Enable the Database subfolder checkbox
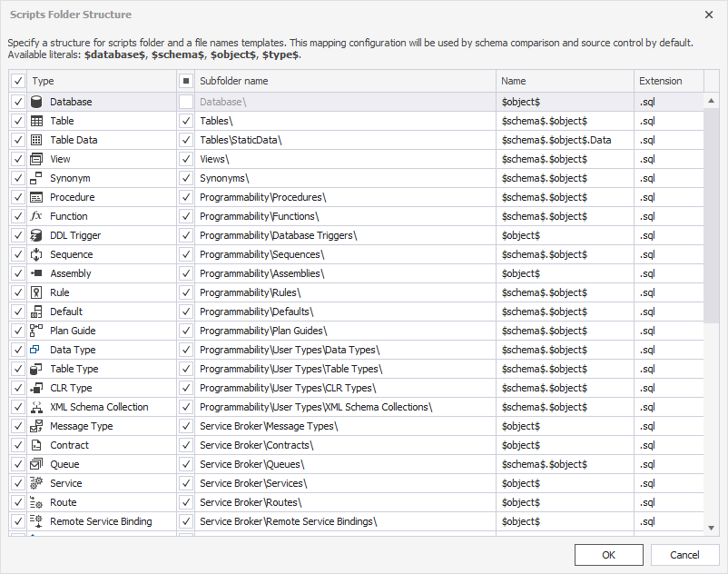The width and height of the screenshot is (728, 574). pyautogui.click(x=186, y=102)
